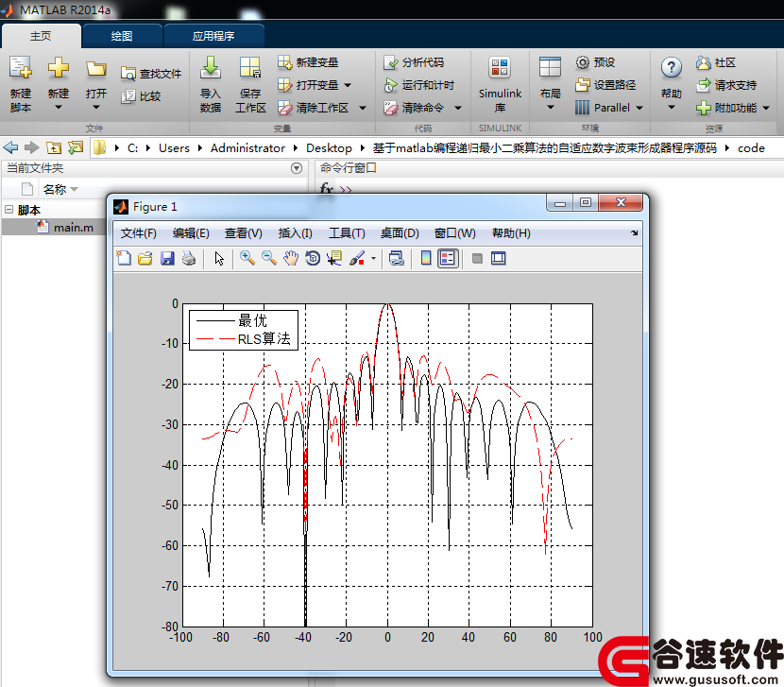Toggle Pan hand tool
The height and width of the screenshot is (687, 784).
click(291, 258)
